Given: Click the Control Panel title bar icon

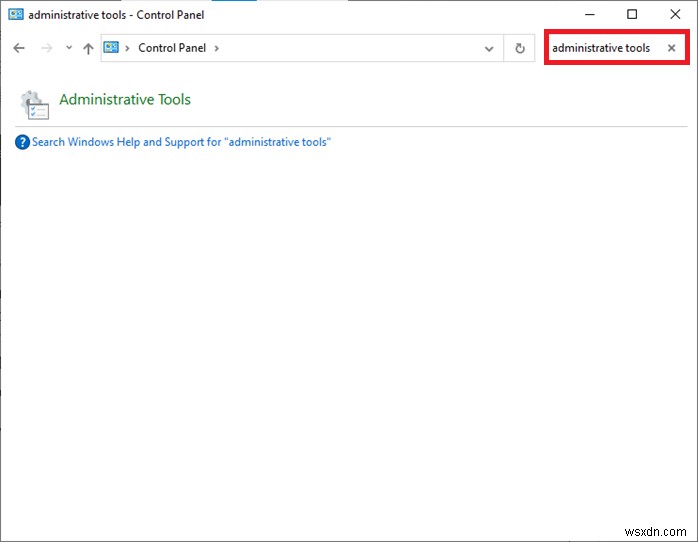Looking at the screenshot, I should (16, 14).
